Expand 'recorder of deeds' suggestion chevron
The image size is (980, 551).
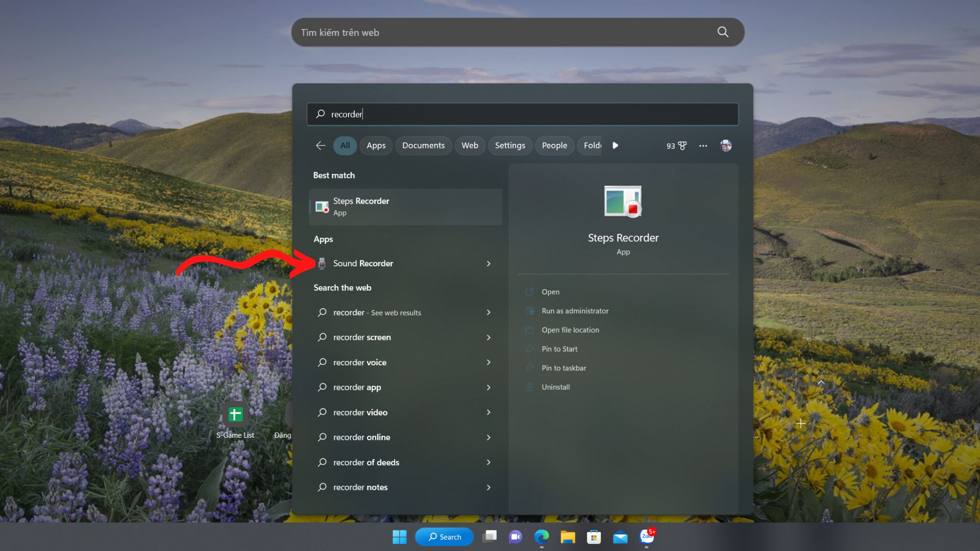(x=488, y=462)
